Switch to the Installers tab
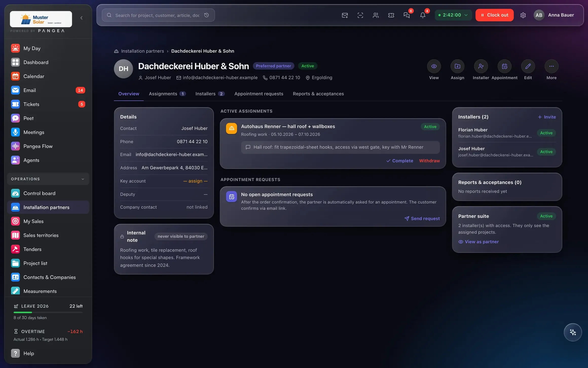Viewport: 588px width, 368px height. pos(210,94)
